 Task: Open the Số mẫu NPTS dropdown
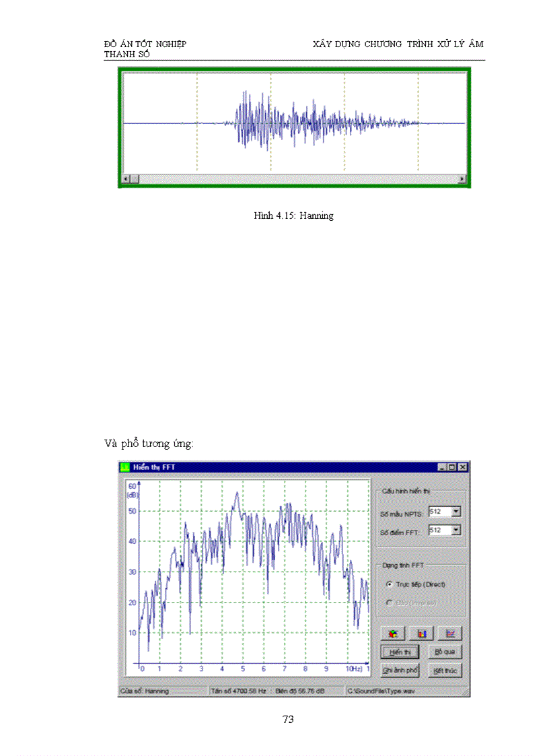tap(456, 512)
